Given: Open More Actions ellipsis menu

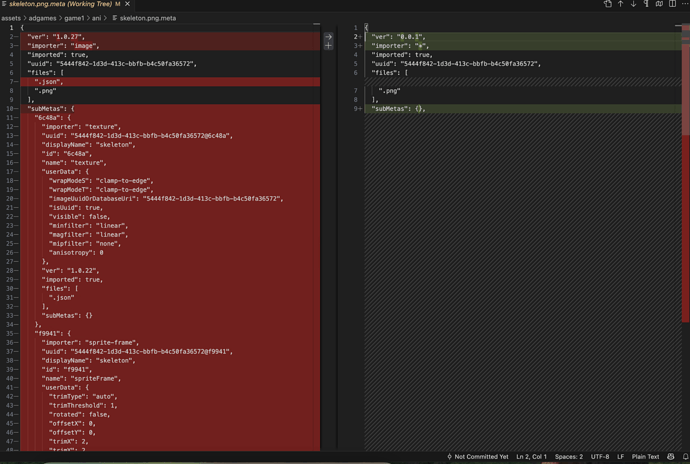Looking at the screenshot, I should (685, 4).
